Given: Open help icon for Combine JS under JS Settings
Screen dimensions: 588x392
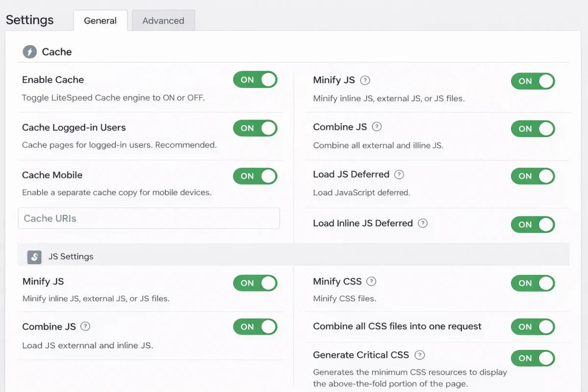Looking at the screenshot, I should [85, 327].
